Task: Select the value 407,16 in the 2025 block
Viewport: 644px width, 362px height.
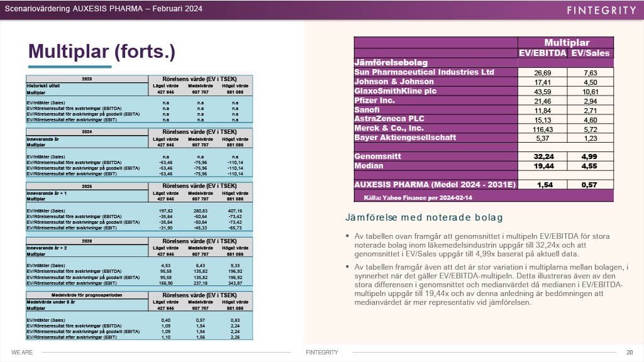Action: [x=235, y=211]
